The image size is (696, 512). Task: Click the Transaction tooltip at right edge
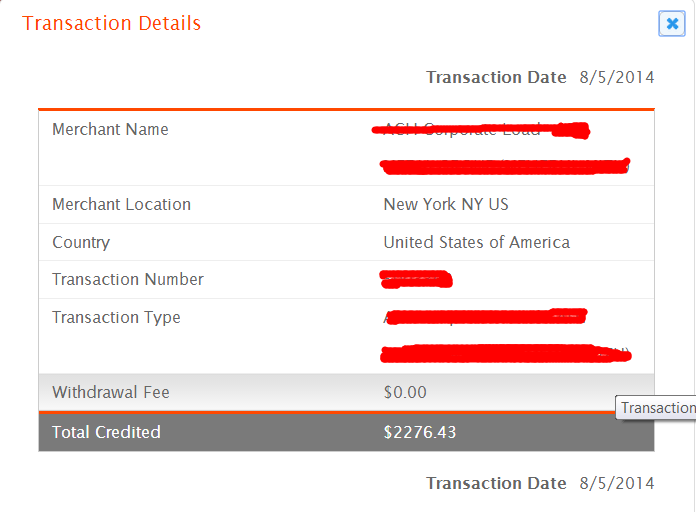[656, 408]
